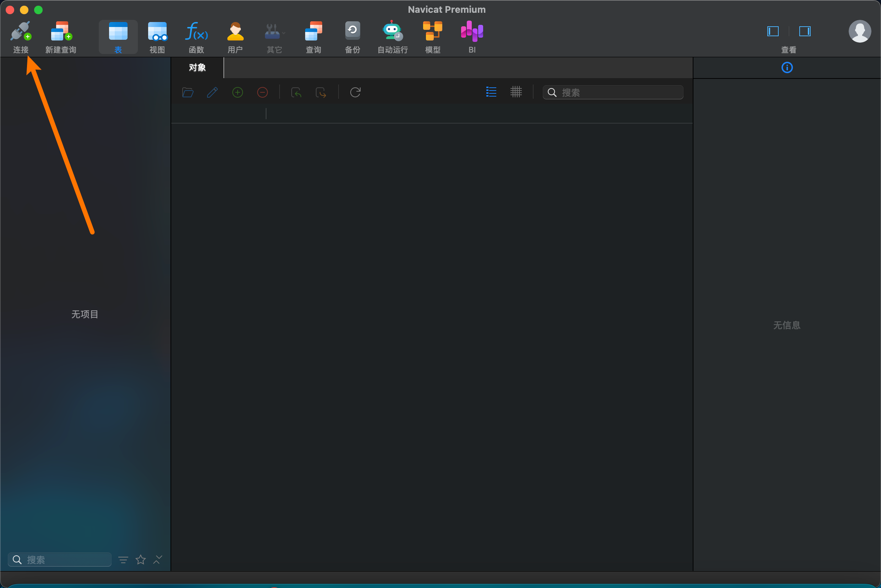This screenshot has height=588, width=881.
Task: Open Automation (自动运行) robot icon
Action: 392,32
